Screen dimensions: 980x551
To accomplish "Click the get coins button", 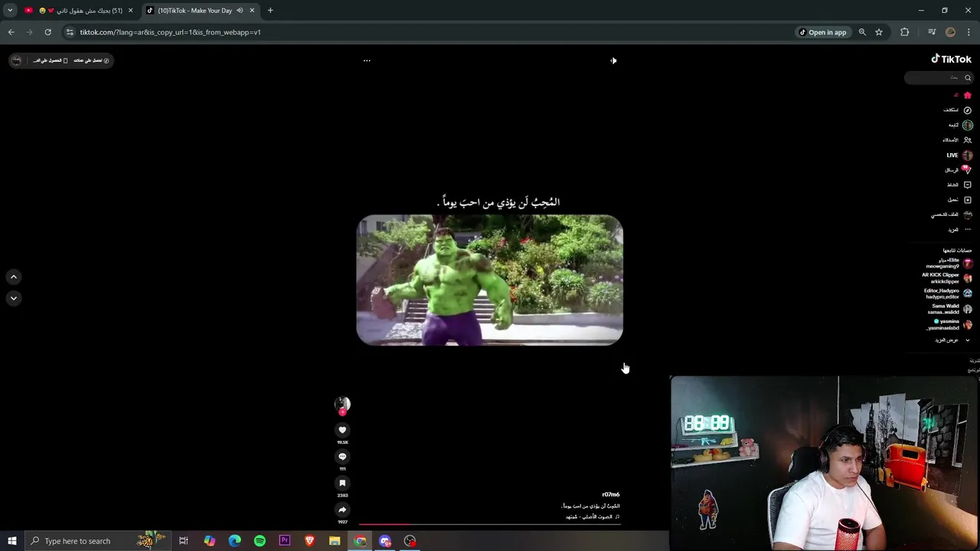I will (92, 60).
